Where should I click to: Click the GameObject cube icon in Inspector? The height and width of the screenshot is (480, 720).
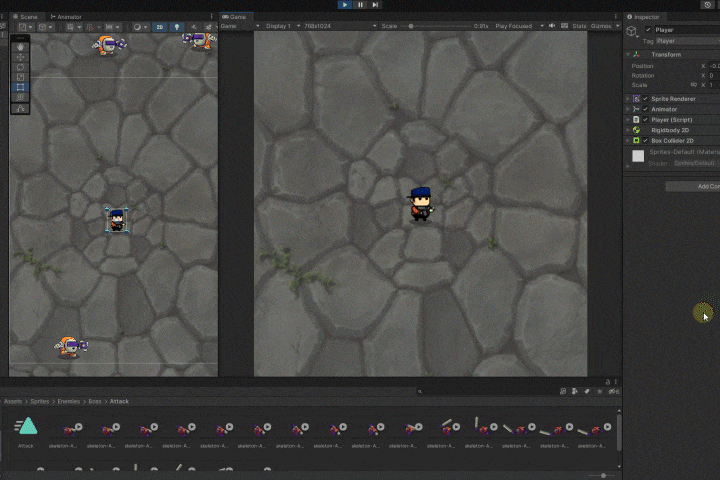632,31
